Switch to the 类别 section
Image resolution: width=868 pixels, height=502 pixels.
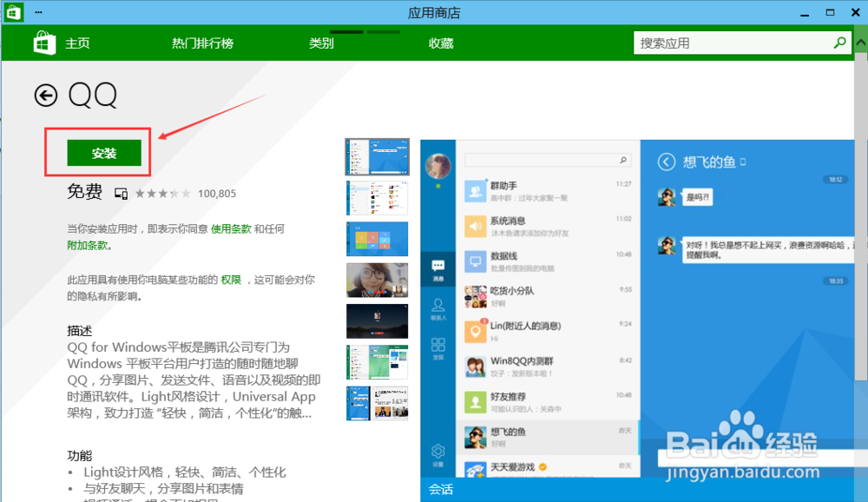pyautogui.click(x=323, y=42)
